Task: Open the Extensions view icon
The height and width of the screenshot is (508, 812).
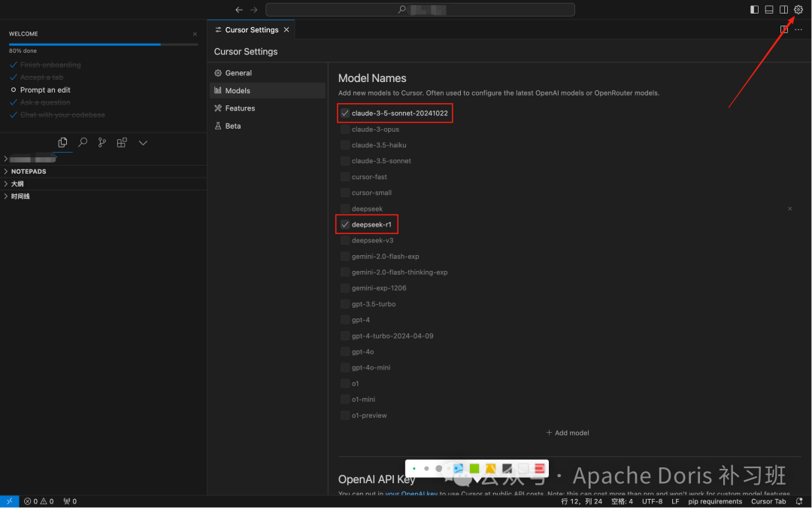Action: (x=122, y=142)
